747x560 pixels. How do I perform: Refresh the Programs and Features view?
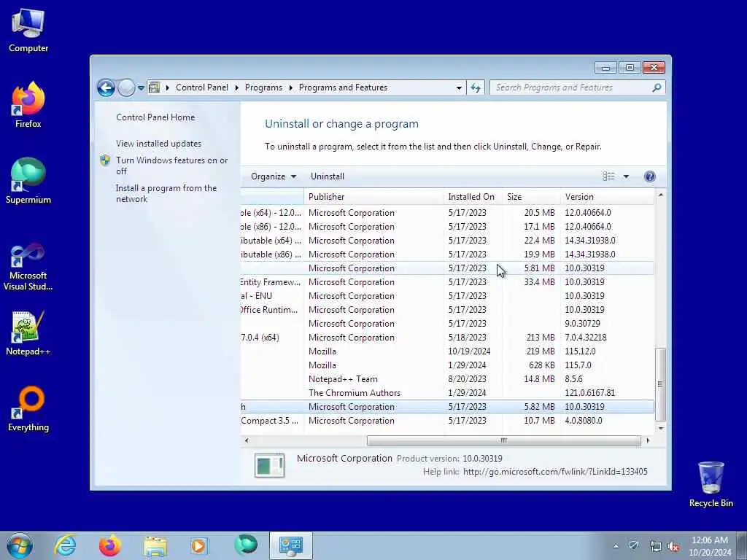(x=476, y=87)
